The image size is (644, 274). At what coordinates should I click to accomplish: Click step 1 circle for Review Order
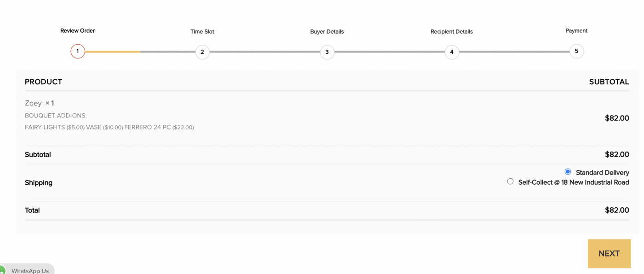pos(78,51)
